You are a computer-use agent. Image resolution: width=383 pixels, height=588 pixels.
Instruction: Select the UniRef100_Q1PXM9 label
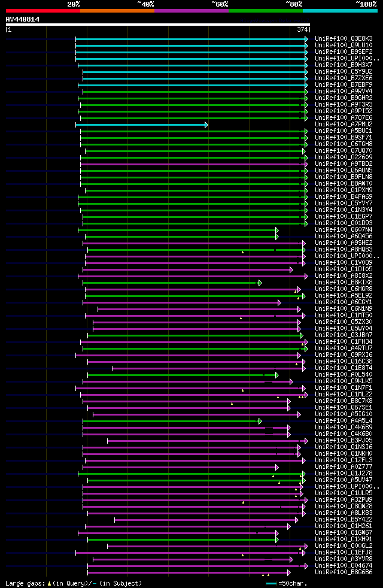344,190
